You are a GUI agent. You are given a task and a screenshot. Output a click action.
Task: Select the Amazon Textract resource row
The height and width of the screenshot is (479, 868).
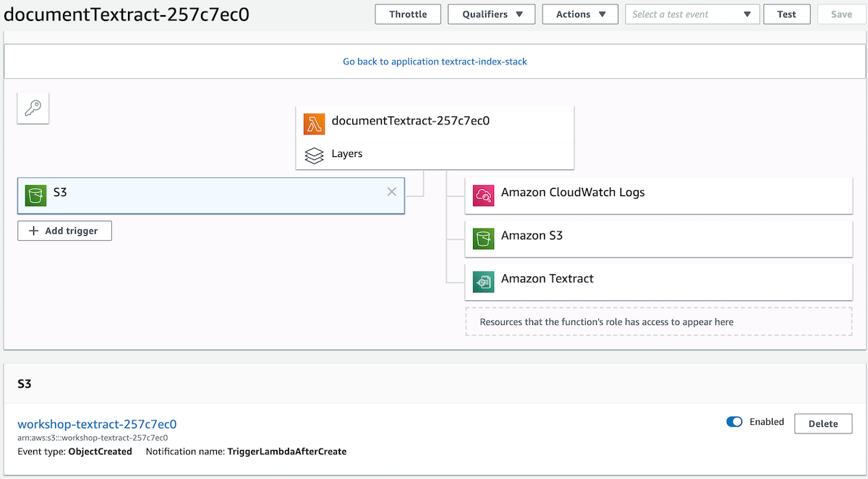[658, 282]
